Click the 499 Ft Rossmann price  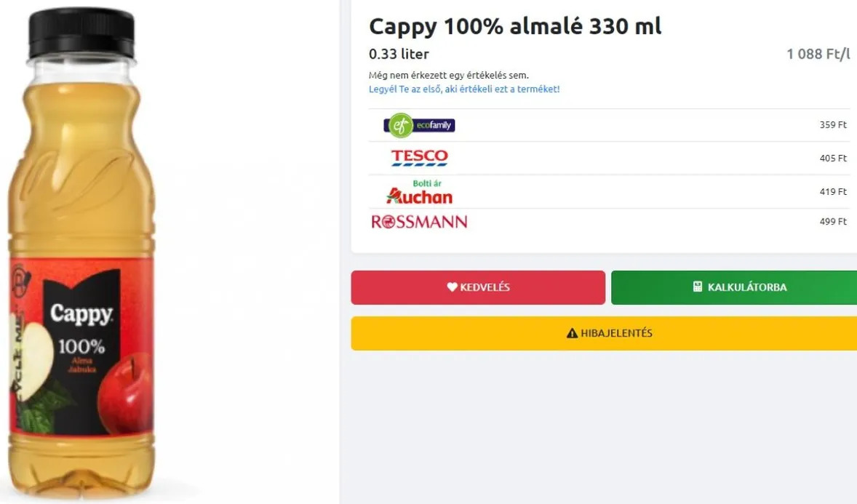[x=833, y=222]
